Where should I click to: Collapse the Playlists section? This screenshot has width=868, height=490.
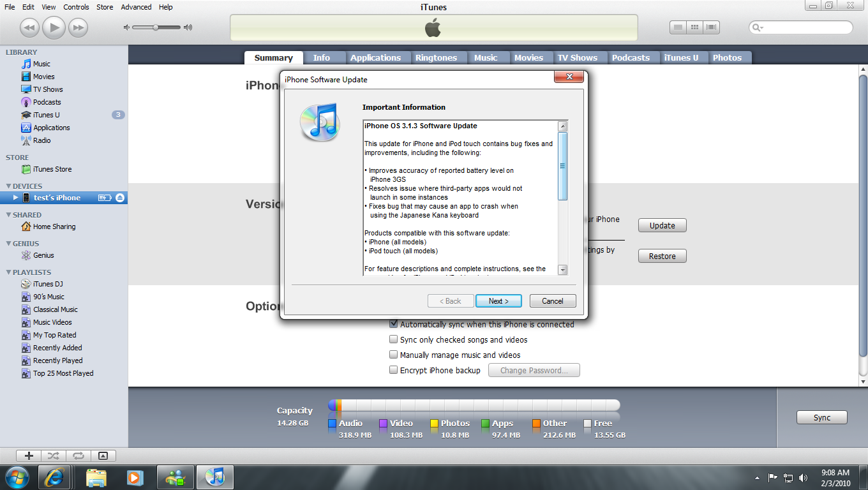(8, 272)
